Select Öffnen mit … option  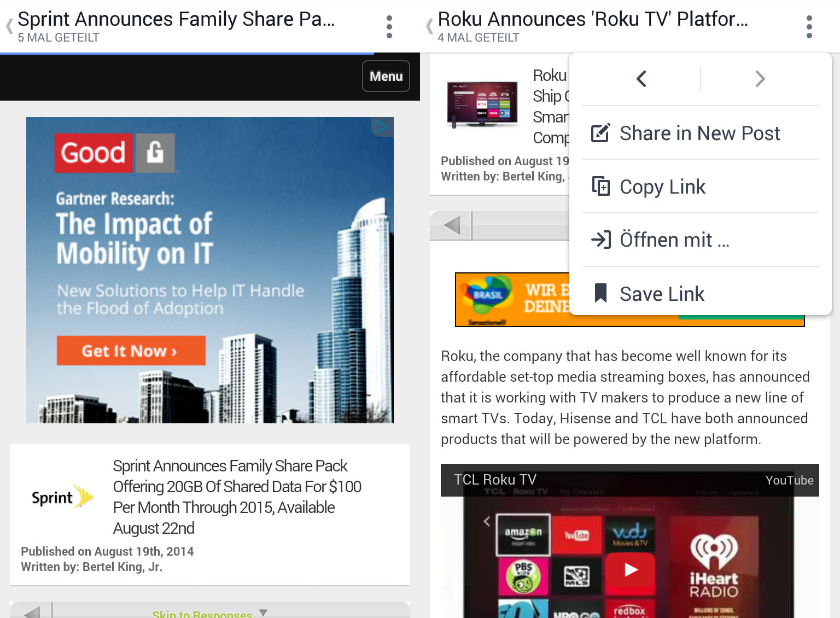[x=674, y=240]
